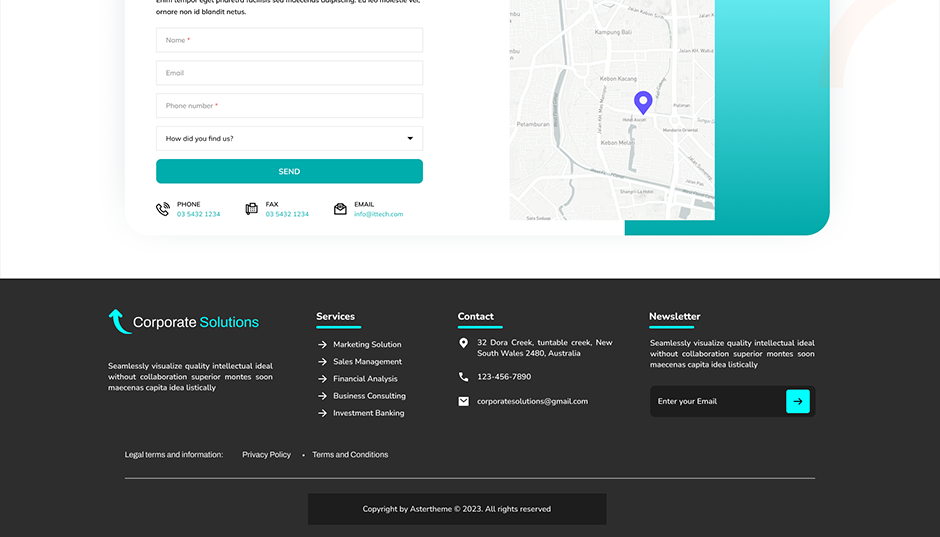940x537 pixels.
Task: Submit newsletter with the cyan arrow button
Action: tap(797, 401)
